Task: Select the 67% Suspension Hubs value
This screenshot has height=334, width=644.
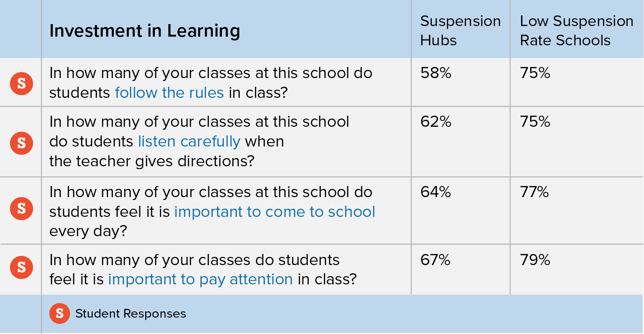Action: pos(436,260)
